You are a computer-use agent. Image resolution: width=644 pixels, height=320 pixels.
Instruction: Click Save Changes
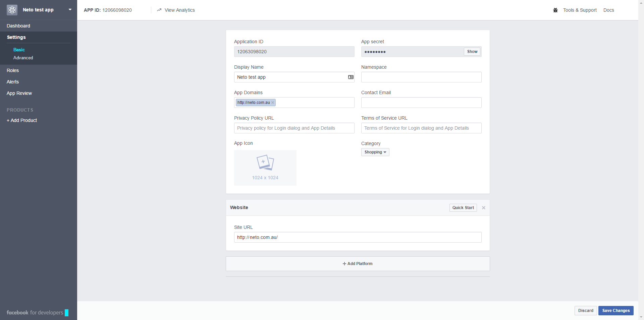tap(616, 311)
